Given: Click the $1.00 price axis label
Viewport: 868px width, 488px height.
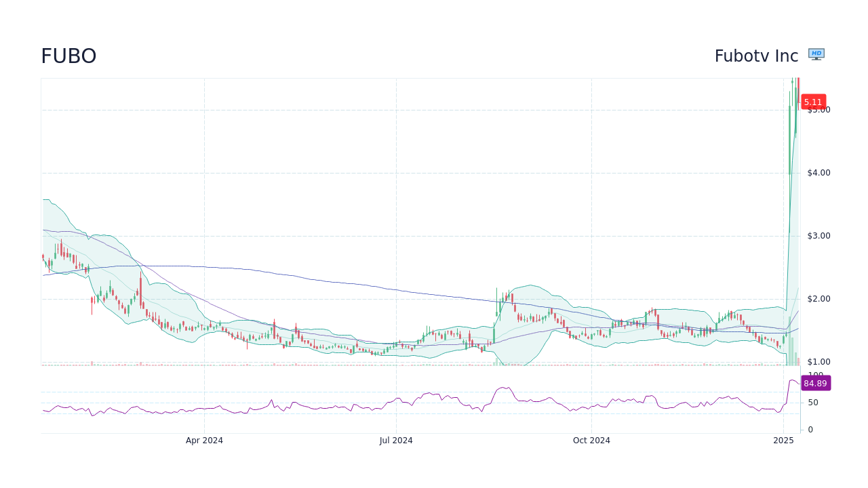Looking at the screenshot, I should 818,362.
